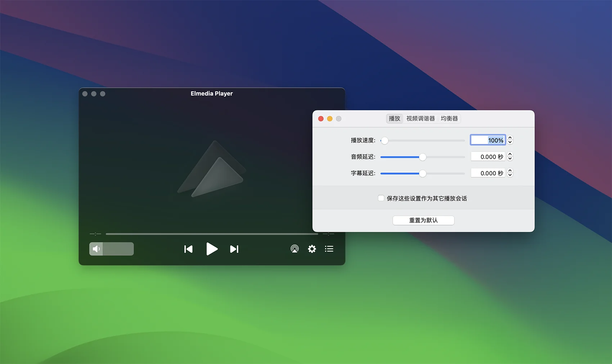Focus the 字幕延迟 0.000 秒 field
Image resolution: width=612 pixels, height=364 pixels.
coord(488,173)
